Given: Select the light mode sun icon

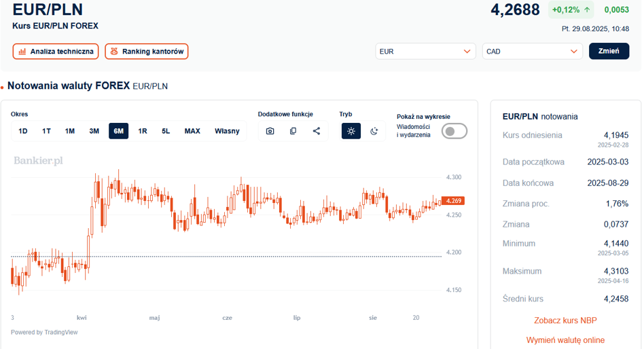Looking at the screenshot, I should (x=351, y=131).
